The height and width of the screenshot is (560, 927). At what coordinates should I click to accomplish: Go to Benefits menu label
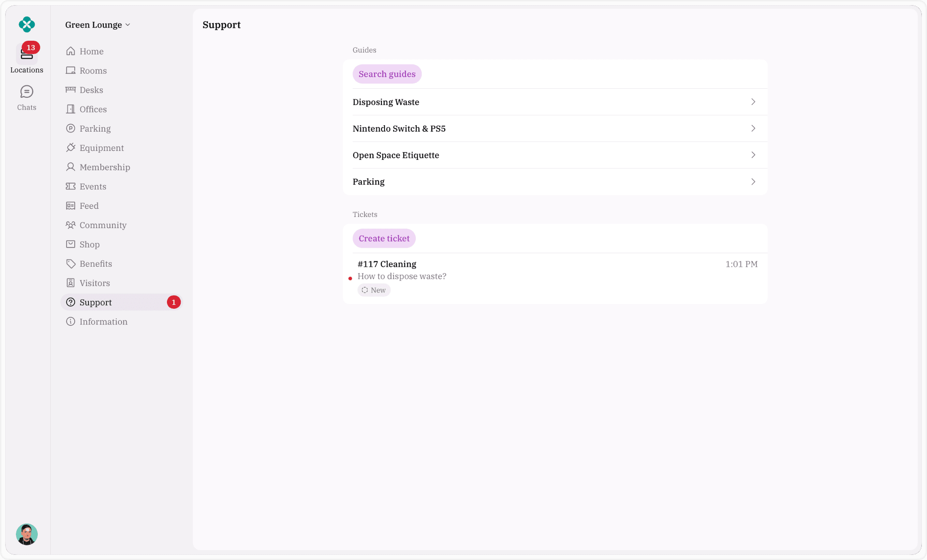point(96,264)
